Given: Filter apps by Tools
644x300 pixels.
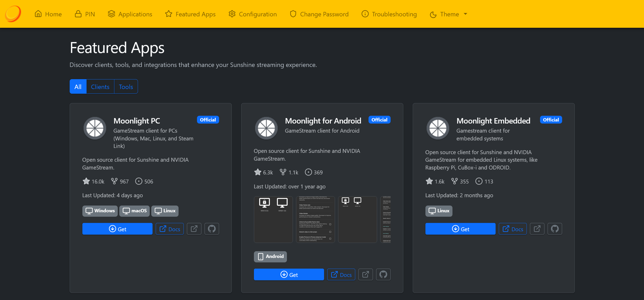Looking at the screenshot, I should click(x=126, y=87).
